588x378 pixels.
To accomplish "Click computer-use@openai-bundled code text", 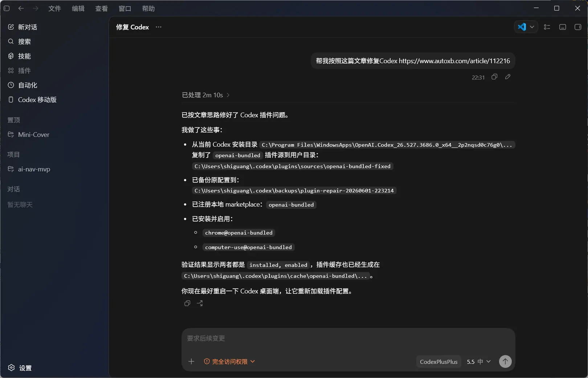I will click(248, 247).
